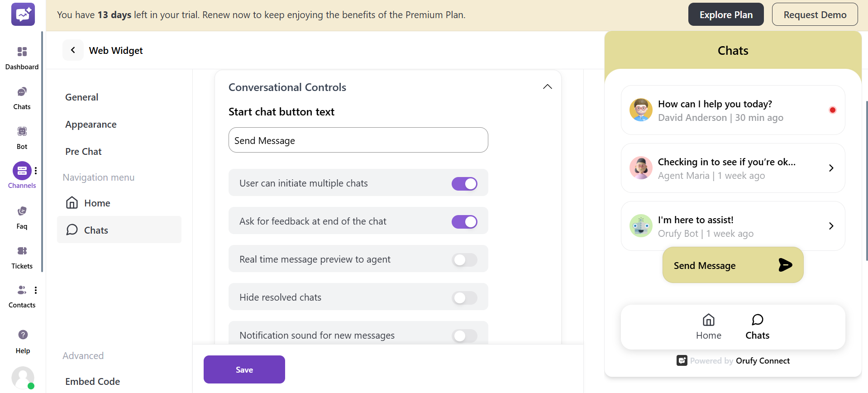Click the Explore Plan button

click(725, 14)
